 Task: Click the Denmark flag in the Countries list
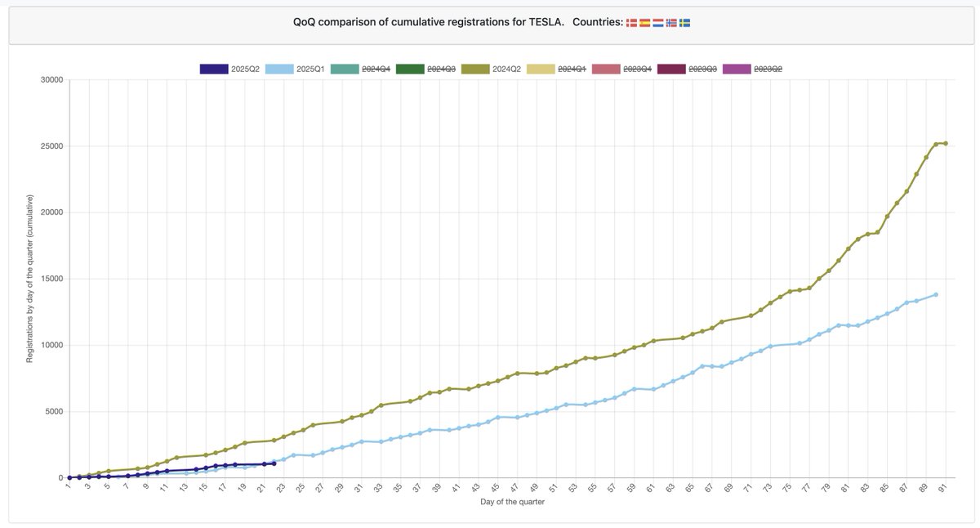[631, 23]
